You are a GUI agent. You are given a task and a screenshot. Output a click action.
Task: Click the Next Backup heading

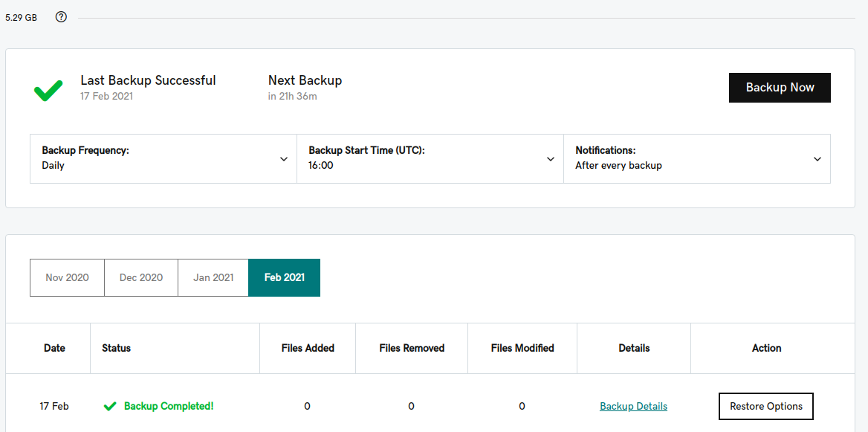pos(305,80)
